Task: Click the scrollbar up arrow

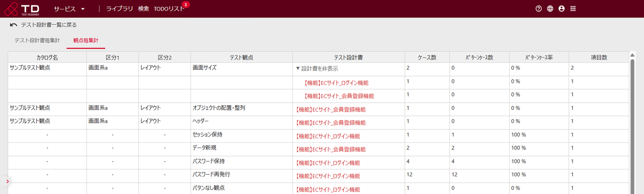Action: [632, 55]
